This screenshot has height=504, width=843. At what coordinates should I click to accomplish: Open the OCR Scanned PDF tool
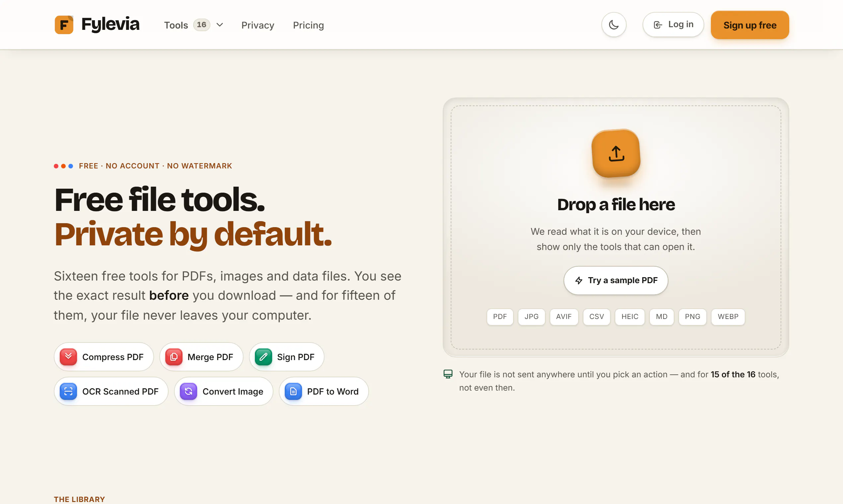(x=111, y=391)
